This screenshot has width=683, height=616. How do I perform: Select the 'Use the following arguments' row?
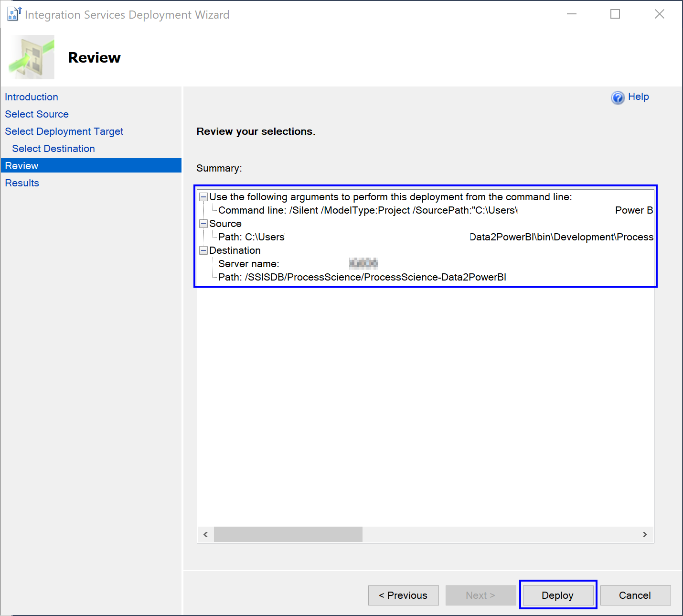click(391, 197)
